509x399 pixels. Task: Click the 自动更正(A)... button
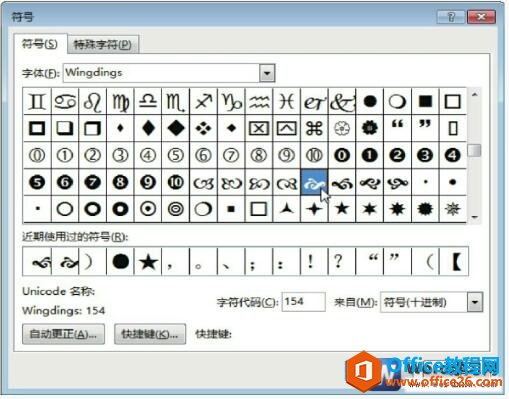tap(63, 334)
